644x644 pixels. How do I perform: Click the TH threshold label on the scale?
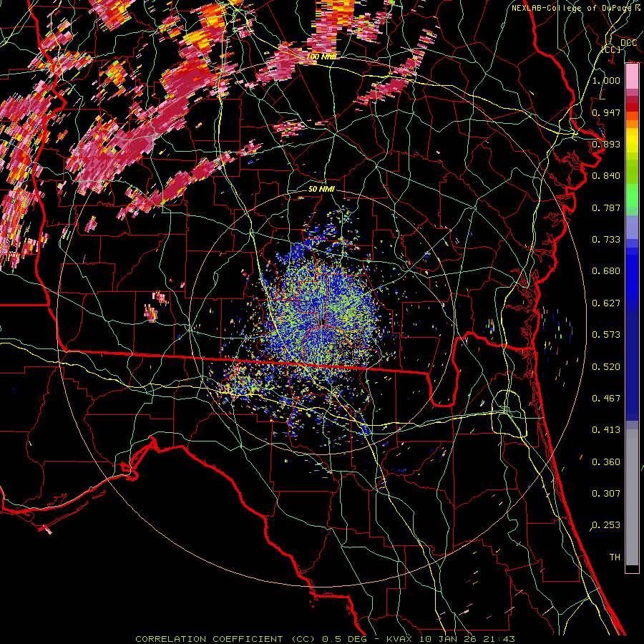tap(615, 557)
